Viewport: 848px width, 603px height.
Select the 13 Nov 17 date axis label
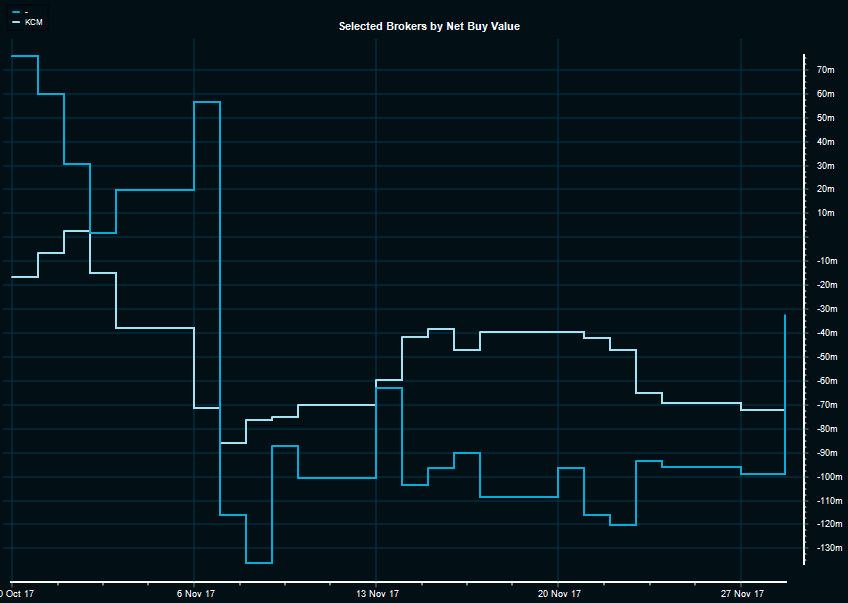(x=378, y=594)
